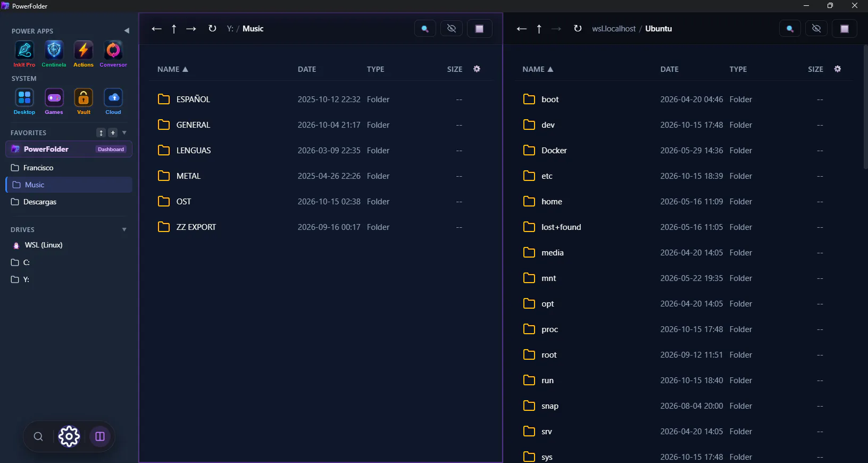Go back in the Ubuntu pane
Screen dimensions: 868x463
tap(522, 29)
